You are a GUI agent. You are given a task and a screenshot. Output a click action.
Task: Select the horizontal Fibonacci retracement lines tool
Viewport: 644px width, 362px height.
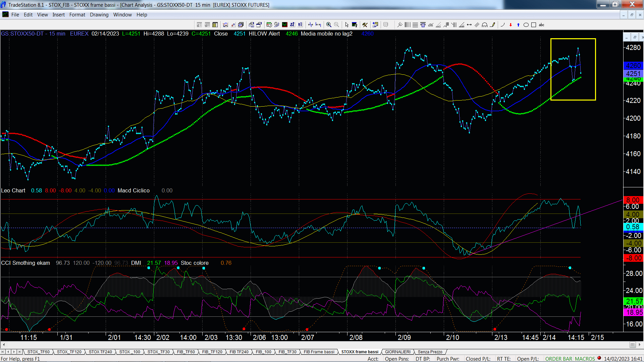(x=415, y=25)
